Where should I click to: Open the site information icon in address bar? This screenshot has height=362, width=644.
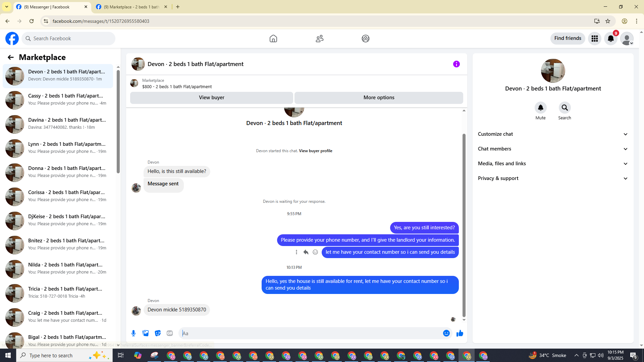click(46, 21)
